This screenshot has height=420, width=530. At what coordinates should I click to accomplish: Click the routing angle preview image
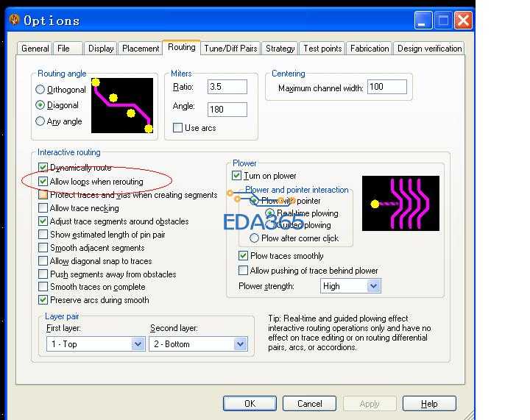(122, 106)
